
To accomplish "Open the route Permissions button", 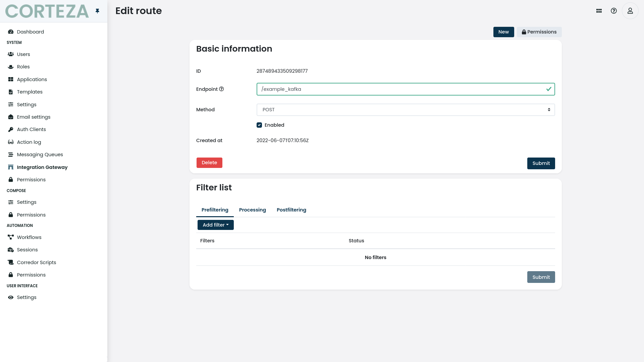I will coord(539,32).
